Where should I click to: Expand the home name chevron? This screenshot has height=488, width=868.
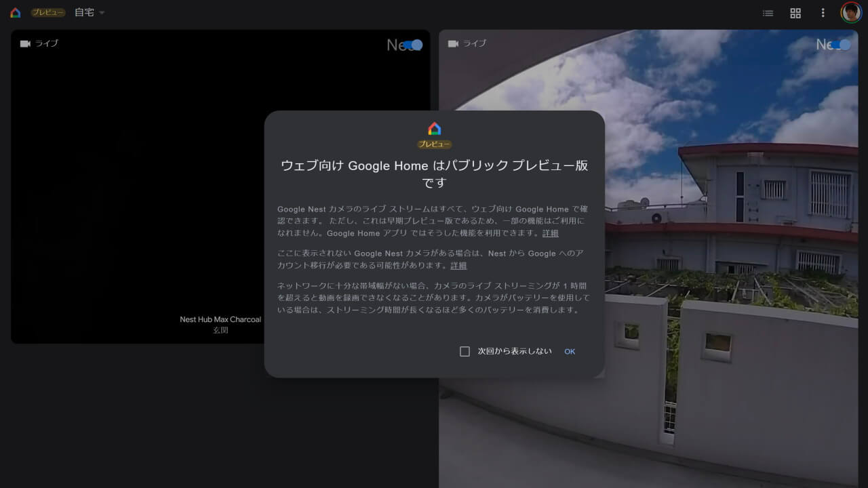tap(101, 12)
